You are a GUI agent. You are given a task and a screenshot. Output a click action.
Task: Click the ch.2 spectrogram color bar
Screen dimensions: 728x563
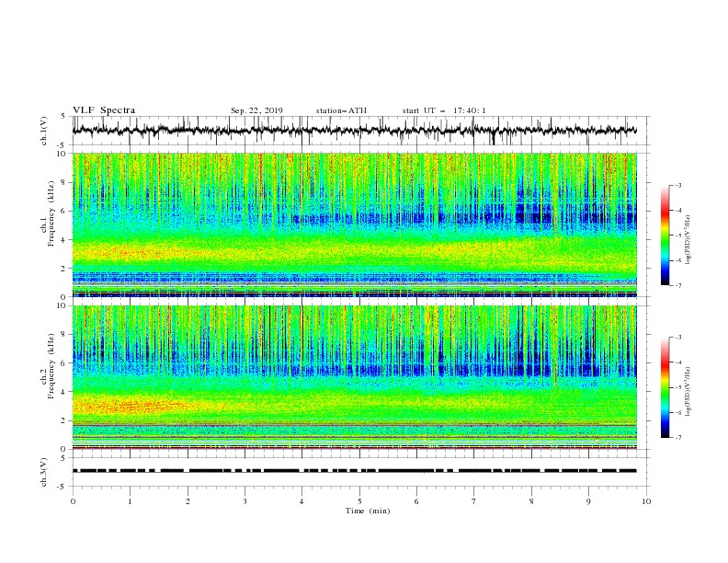(x=665, y=387)
